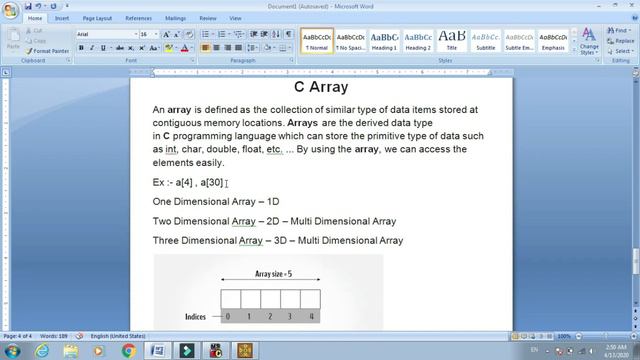Switch to the View tab

(235, 18)
